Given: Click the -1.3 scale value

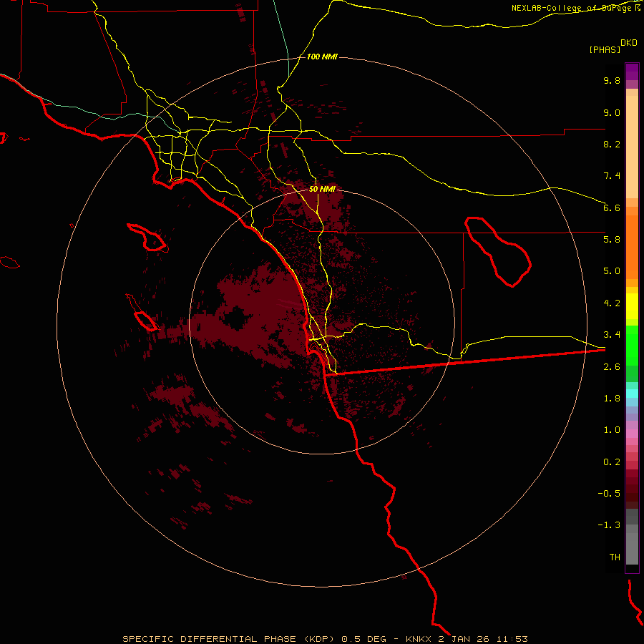Looking at the screenshot, I should pos(609,525).
